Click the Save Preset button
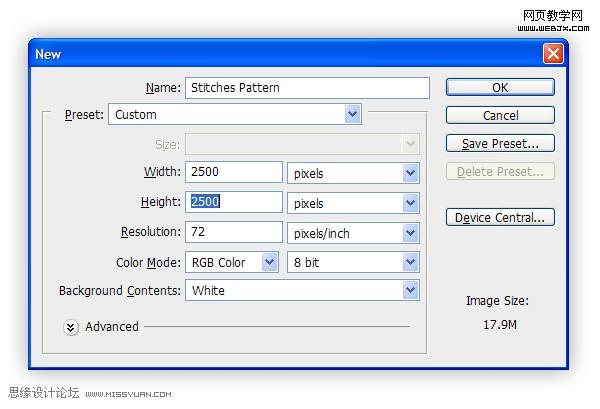This screenshot has height=409, width=600. pyautogui.click(x=500, y=143)
